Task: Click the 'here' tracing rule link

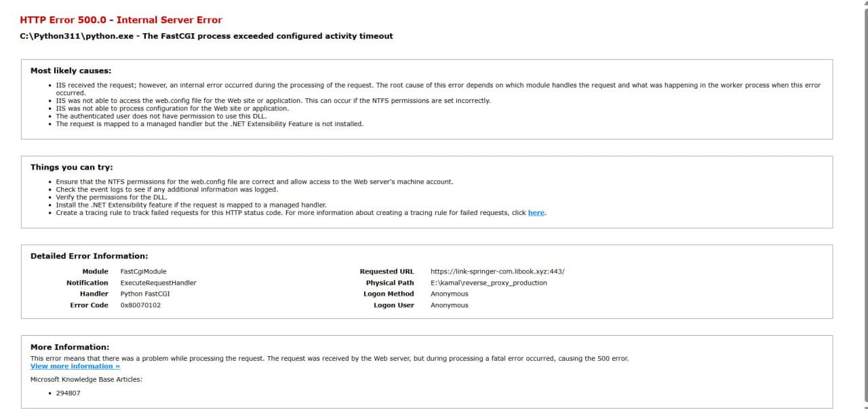Action: [536, 213]
